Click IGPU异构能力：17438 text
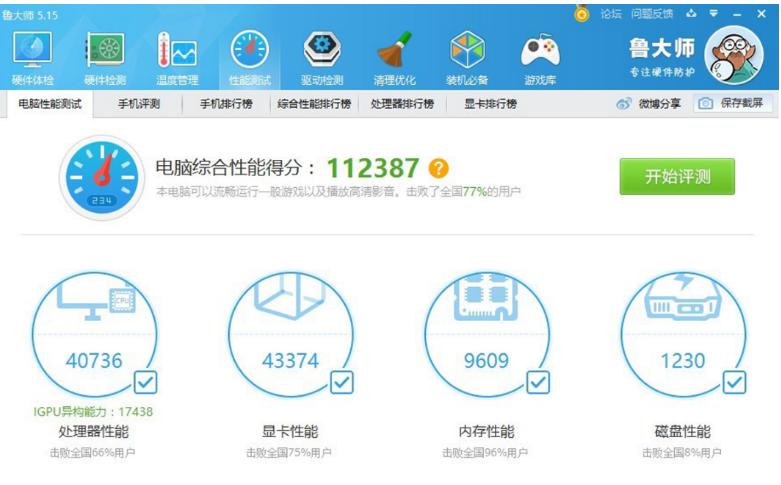Viewport: 781px width, 485px height. (x=93, y=412)
